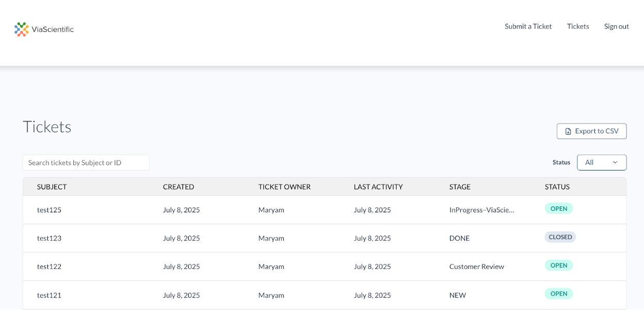
Task: Sort by STAGE column header
Action: click(x=460, y=187)
